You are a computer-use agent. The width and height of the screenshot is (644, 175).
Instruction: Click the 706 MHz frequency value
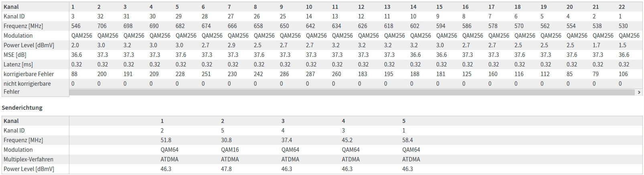(102, 26)
